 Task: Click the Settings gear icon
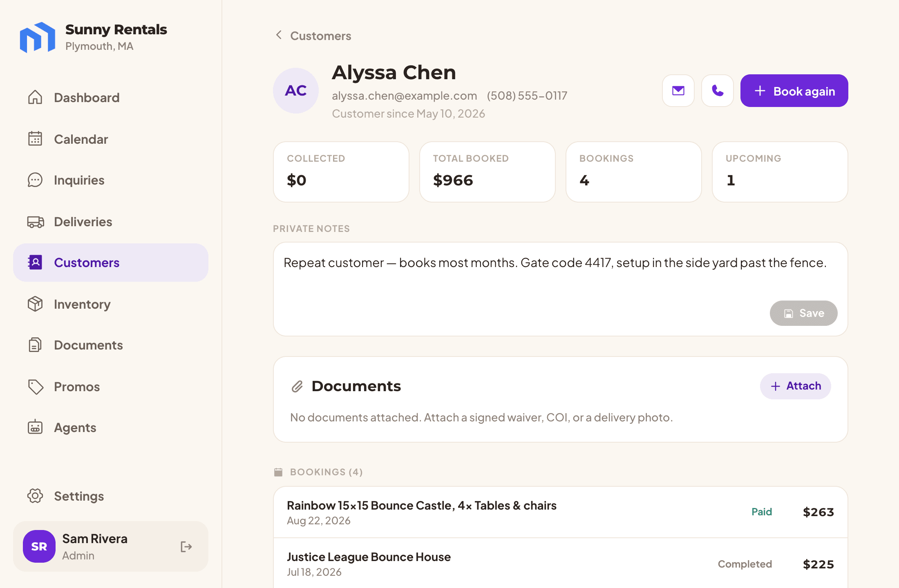click(35, 496)
